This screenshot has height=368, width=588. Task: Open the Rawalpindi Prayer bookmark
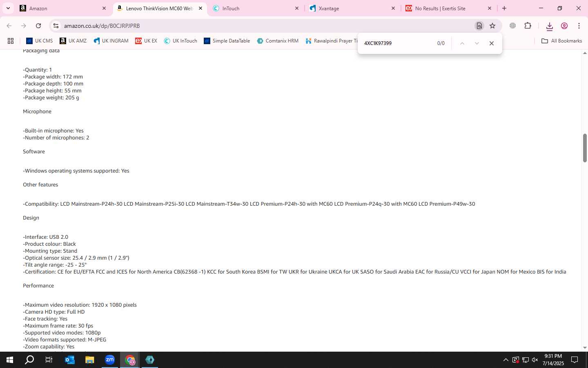[331, 41]
